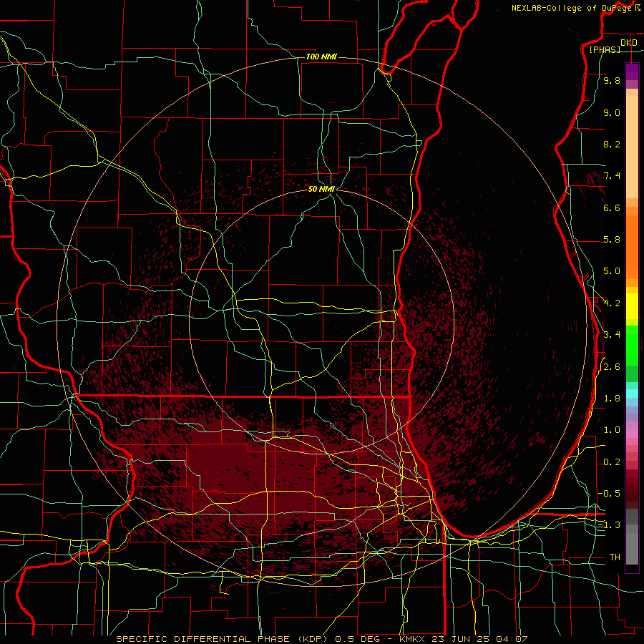Click the NEXLAB-College of DuPage credit text

point(571,8)
